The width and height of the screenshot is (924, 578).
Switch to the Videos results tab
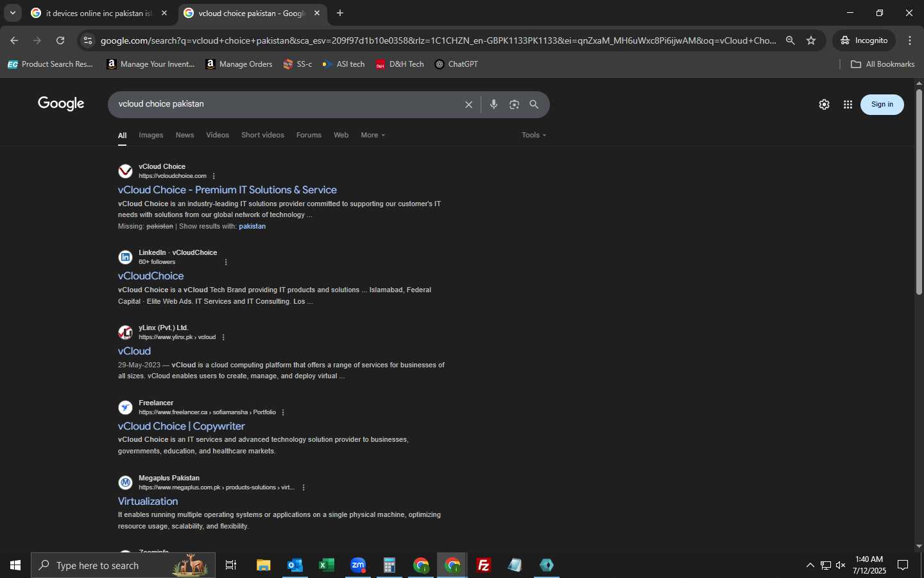(x=218, y=136)
